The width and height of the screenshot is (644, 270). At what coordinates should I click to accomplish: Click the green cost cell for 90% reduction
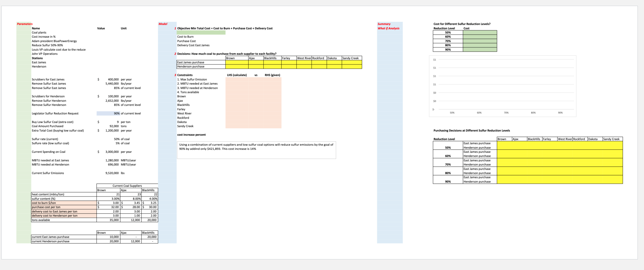tap(480, 50)
